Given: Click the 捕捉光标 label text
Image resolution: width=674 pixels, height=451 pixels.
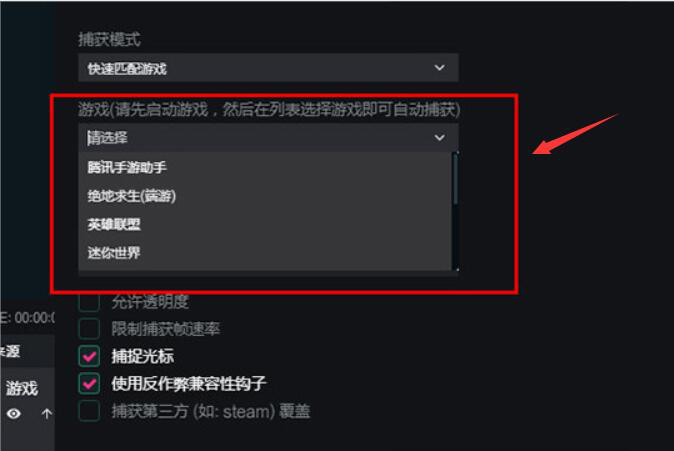Looking at the screenshot, I should (x=143, y=356).
